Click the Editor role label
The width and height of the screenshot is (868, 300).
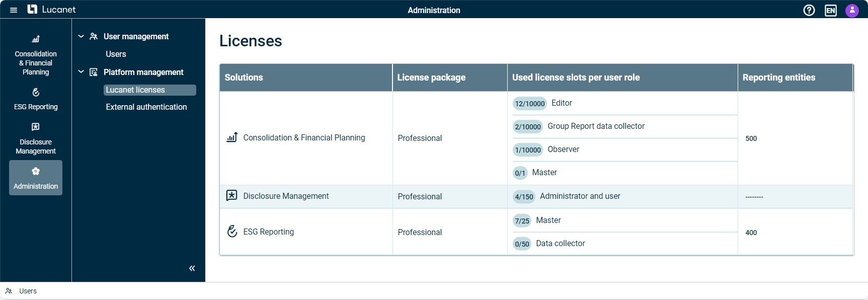562,103
